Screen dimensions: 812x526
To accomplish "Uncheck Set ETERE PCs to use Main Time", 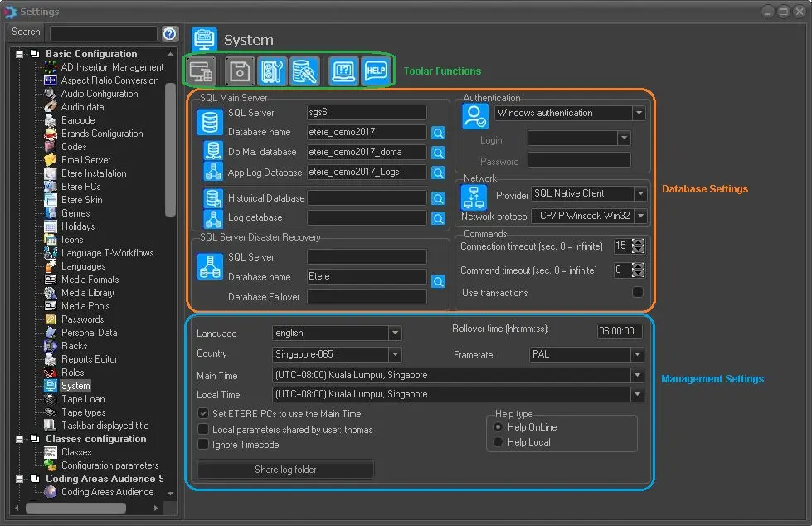I will pyautogui.click(x=203, y=413).
